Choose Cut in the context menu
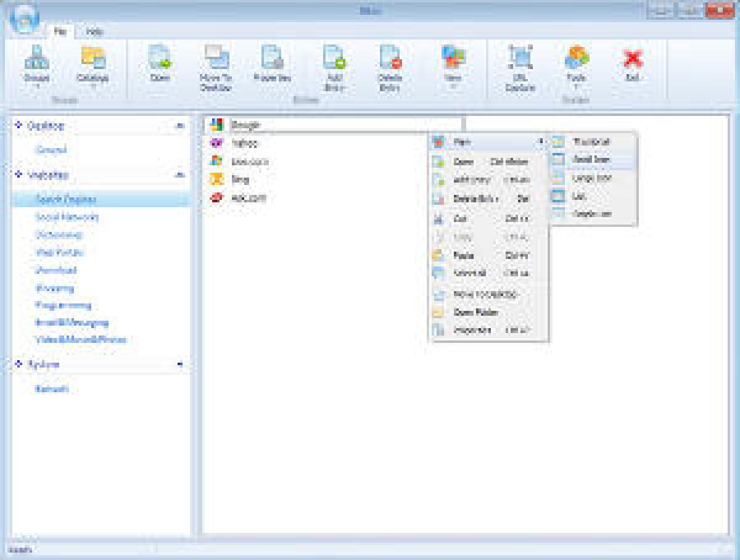The height and width of the screenshot is (560, 740). tap(488, 218)
